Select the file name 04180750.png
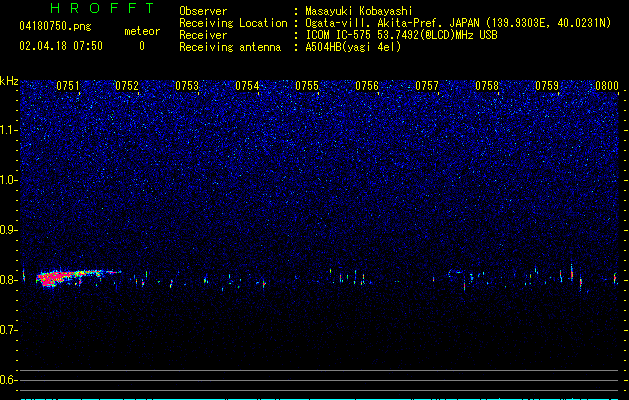Screen dimensions: 629x400 point(55,27)
